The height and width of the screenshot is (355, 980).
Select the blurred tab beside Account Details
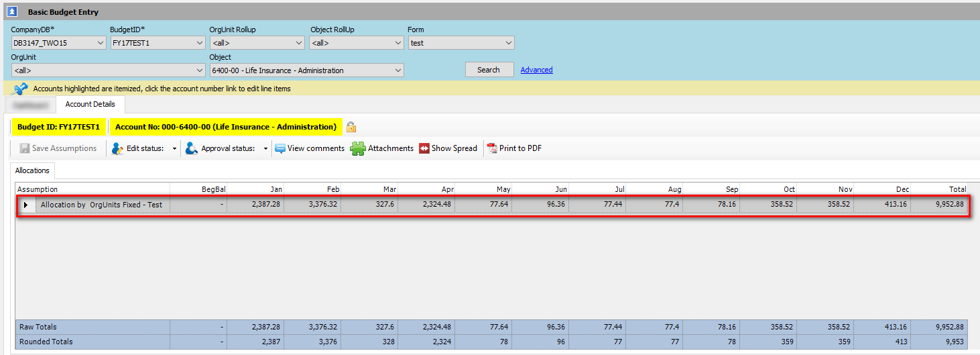click(29, 105)
